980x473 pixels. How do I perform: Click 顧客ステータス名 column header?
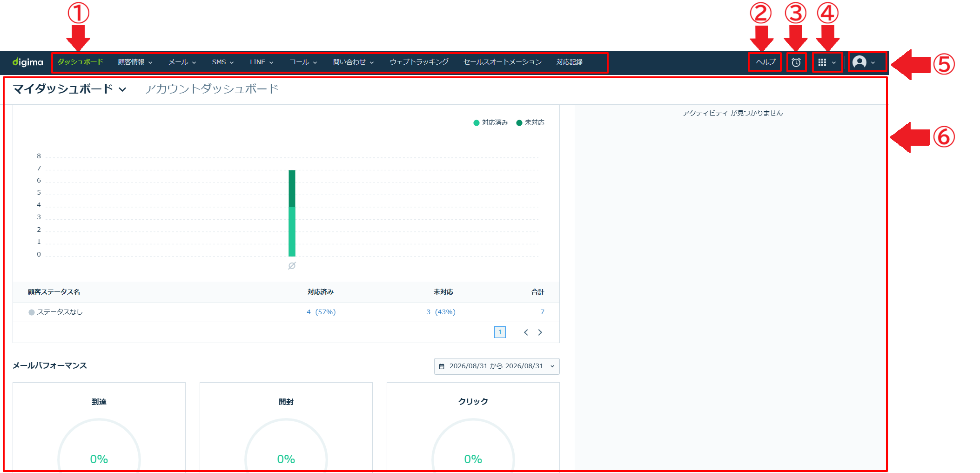tap(54, 292)
